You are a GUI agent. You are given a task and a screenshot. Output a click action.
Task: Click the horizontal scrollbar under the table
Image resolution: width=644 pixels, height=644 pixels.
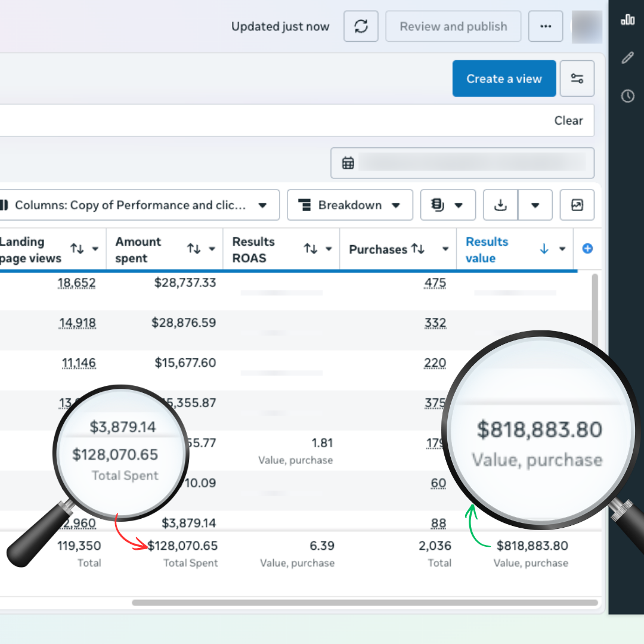coord(365,602)
